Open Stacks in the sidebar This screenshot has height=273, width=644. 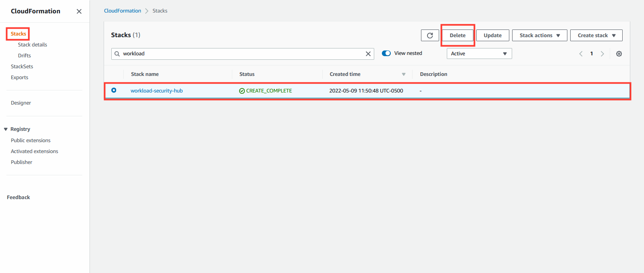coord(18,34)
